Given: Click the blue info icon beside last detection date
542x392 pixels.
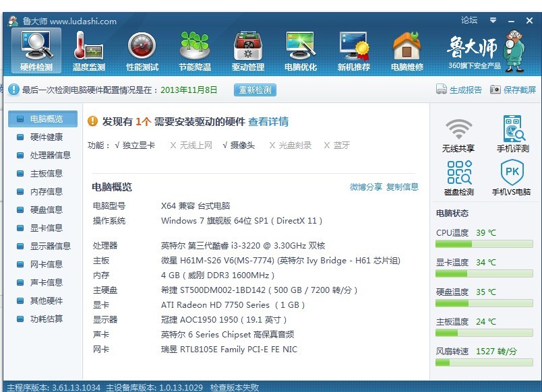Looking at the screenshot, I should 13,90.
